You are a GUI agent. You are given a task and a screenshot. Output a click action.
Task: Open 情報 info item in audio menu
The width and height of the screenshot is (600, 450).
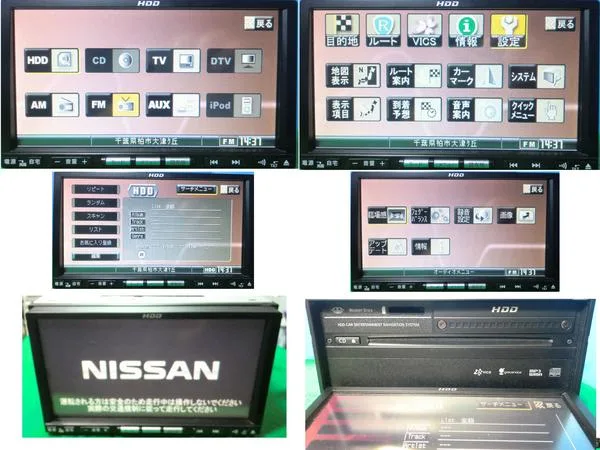point(430,247)
